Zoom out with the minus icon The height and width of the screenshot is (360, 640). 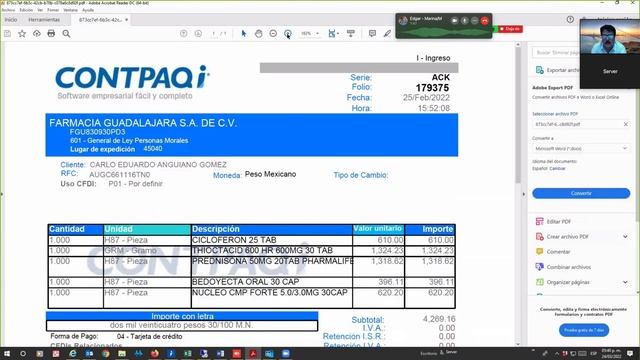273,33
